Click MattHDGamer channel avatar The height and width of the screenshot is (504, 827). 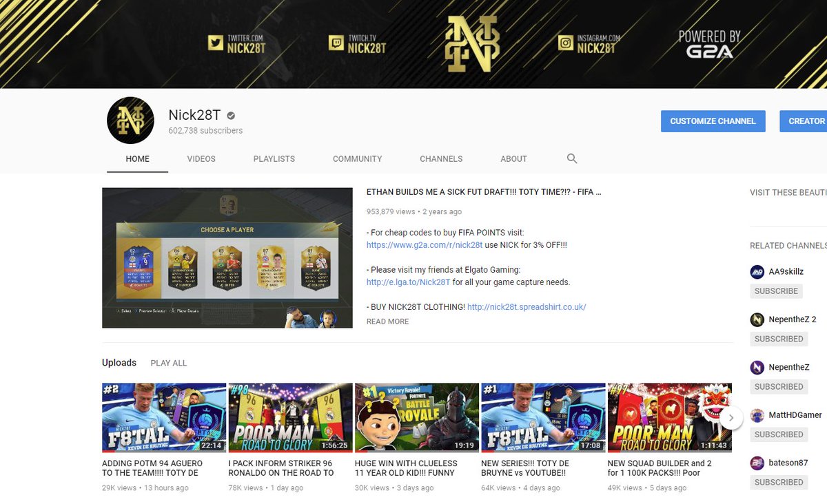tap(757, 415)
